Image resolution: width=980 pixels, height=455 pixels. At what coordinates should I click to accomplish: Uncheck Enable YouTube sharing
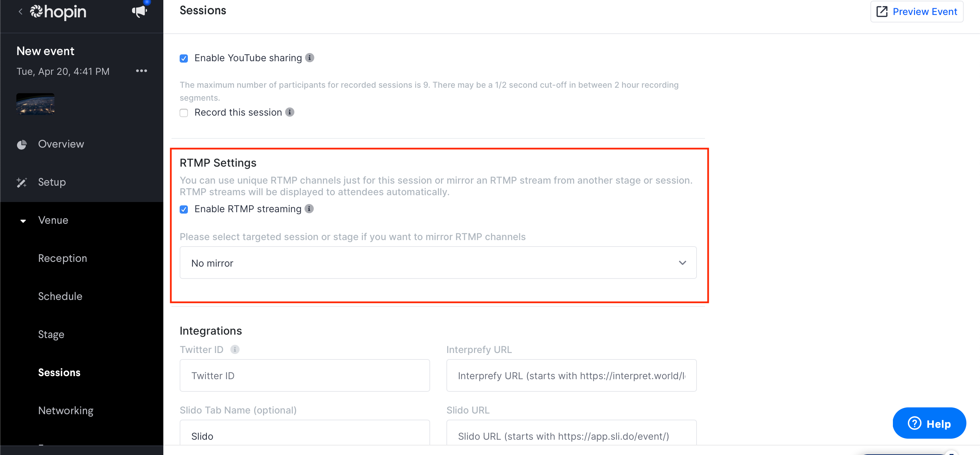pyautogui.click(x=184, y=58)
